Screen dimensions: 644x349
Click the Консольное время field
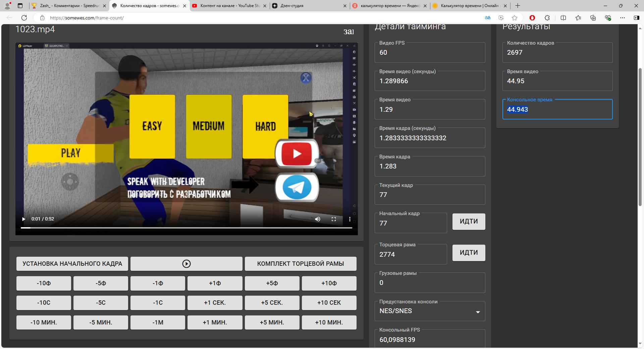point(557,109)
